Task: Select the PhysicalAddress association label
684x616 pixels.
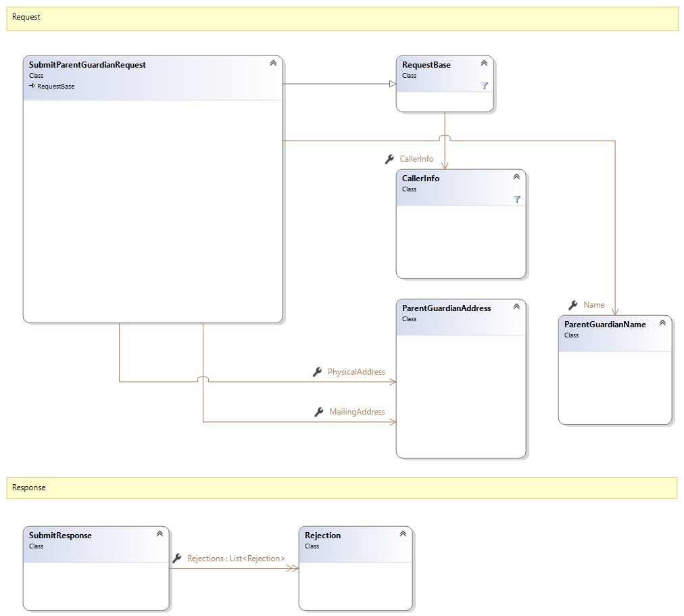Action: tap(356, 372)
